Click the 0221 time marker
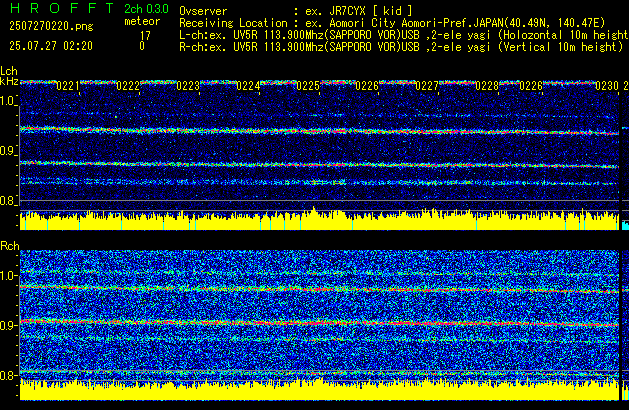 click(67, 86)
